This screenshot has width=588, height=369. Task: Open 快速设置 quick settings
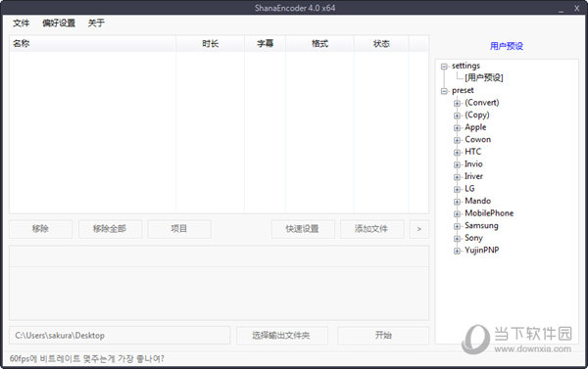[x=303, y=229]
